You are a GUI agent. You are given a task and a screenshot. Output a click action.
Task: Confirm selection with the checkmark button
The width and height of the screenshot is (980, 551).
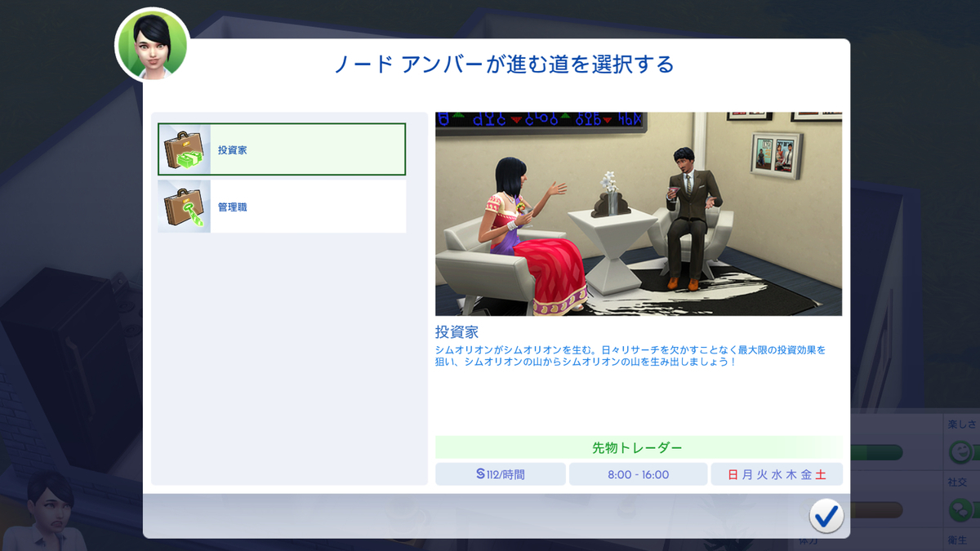tap(826, 515)
